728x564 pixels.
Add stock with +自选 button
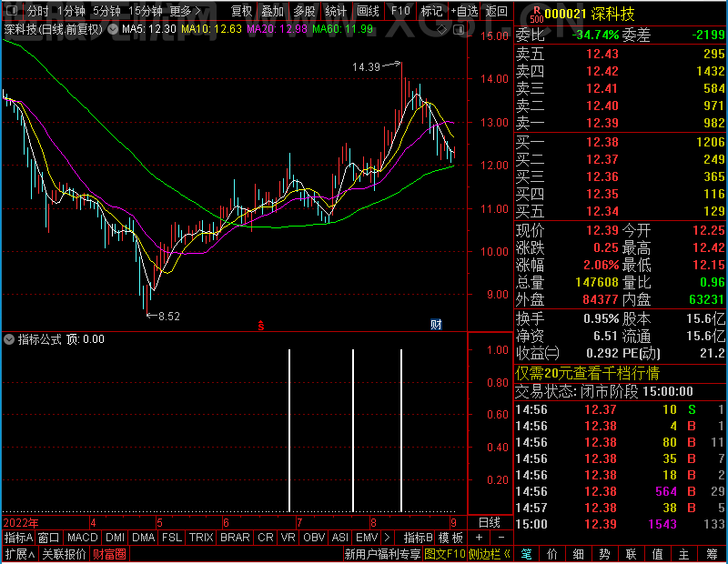[464, 11]
